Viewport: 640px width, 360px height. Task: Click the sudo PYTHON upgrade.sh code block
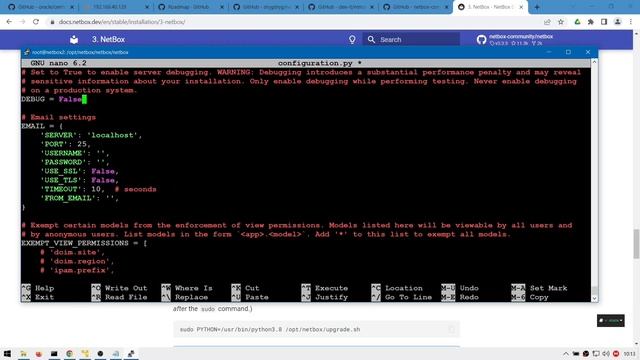click(x=316, y=329)
